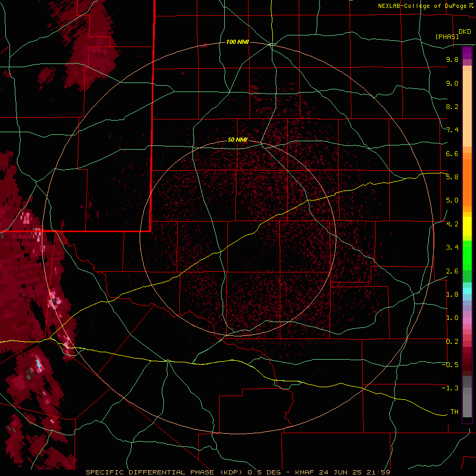Click the -1.3 value on the color scale
476x476 pixels.
coord(450,388)
